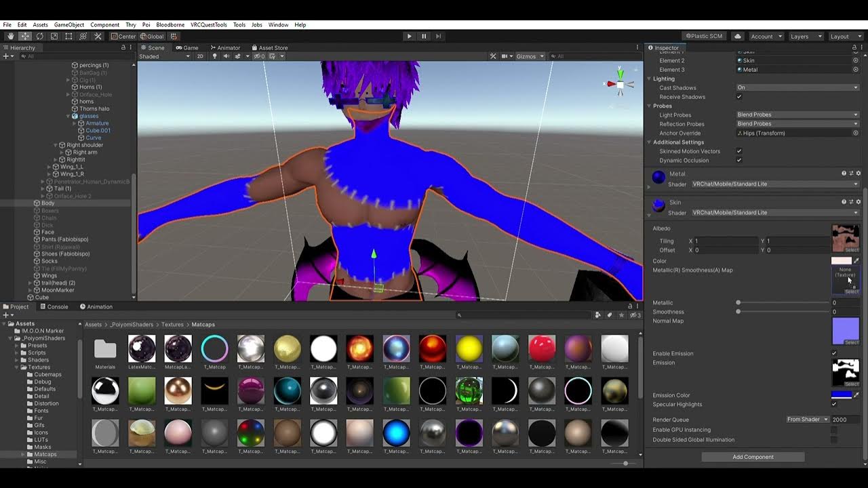Viewport: 868px width, 488px height.
Task: Open Gizmos dropdown
Action: coord(530,56)
